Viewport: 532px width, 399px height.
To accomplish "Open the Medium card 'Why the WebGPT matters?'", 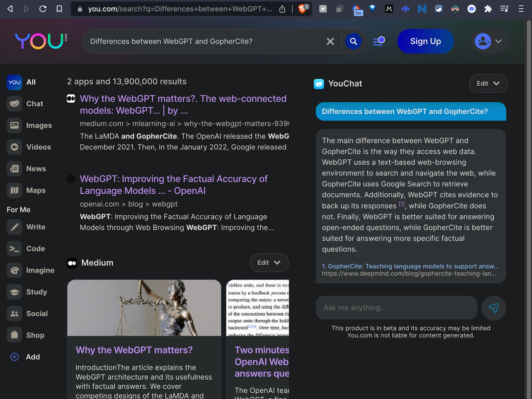I will click(x=134, y=350).
